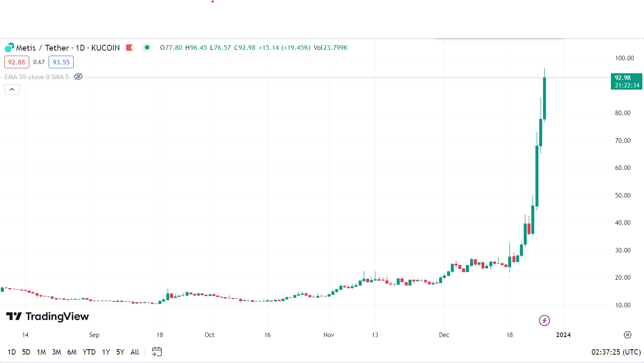The height and width of the screenshot is (363, 644).
Task: Select the 1Y time range
Action: click(x=106, y=352)
